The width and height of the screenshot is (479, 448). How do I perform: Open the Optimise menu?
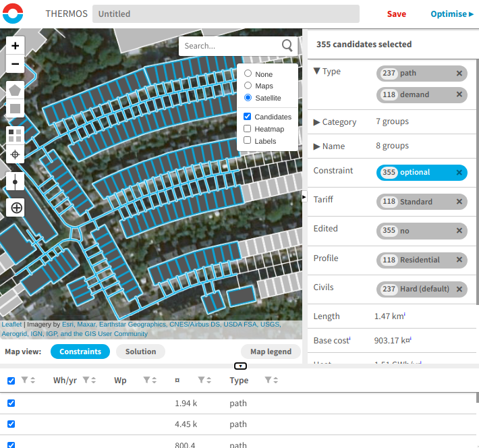coord(452,13)
